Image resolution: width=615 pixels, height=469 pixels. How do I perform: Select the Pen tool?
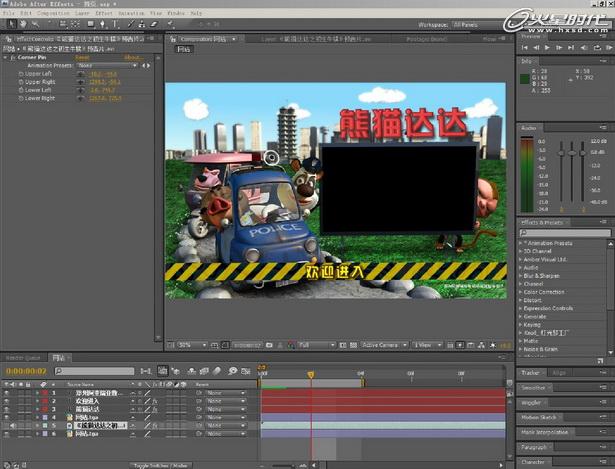pos(103,24)
